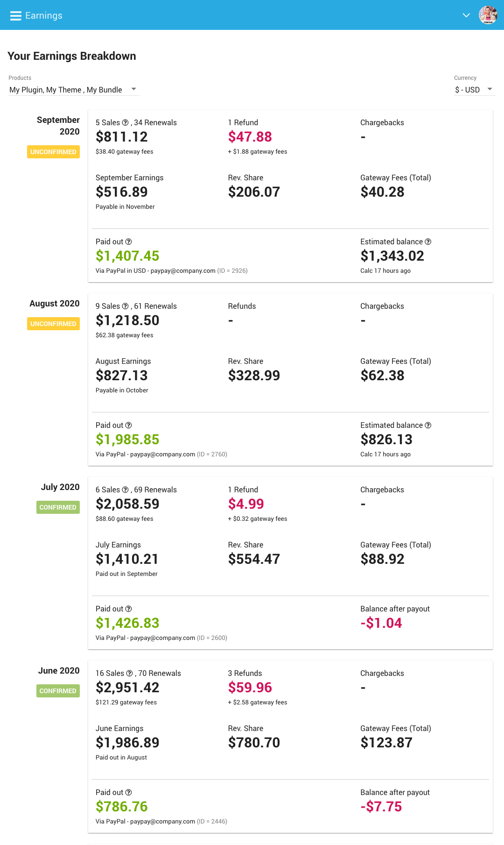
Task: Click help icon beside September Sales
Action: coord(125,123)
